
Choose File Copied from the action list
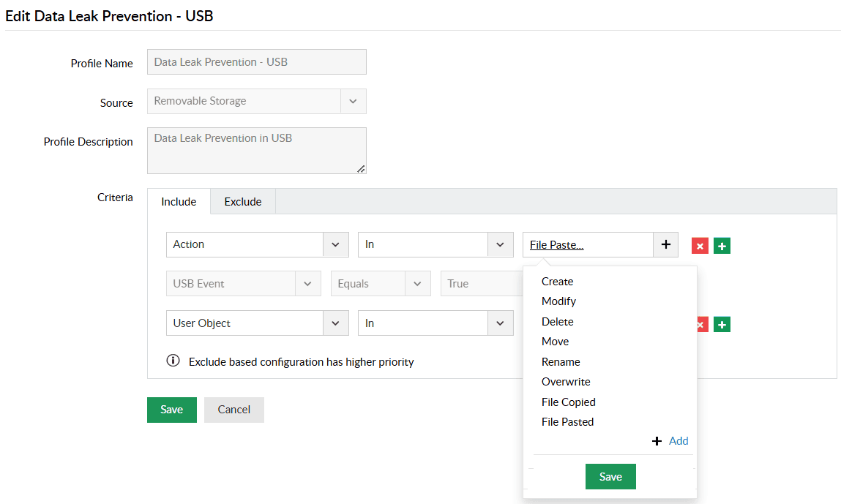click(x=568, y=402)
